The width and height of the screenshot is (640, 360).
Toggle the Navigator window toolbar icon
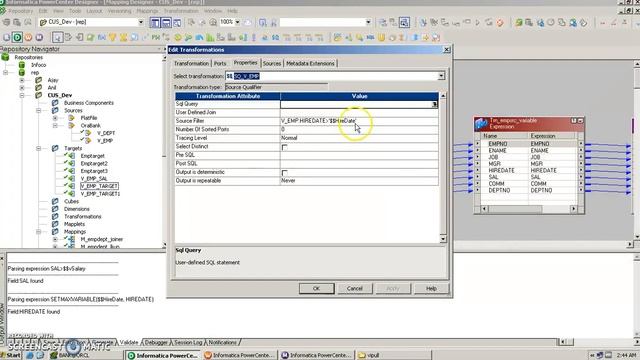(155, 22)
